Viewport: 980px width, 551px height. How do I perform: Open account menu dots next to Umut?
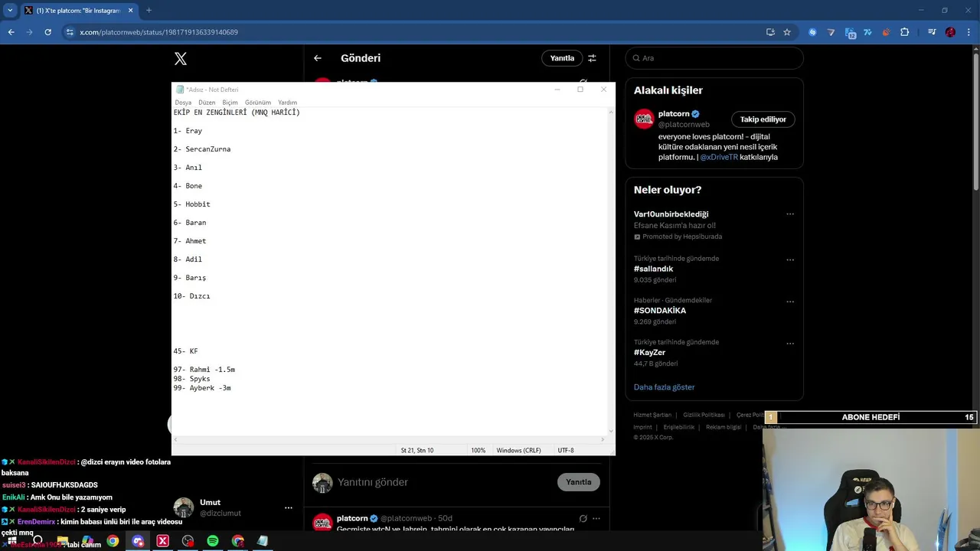point(289,507)
